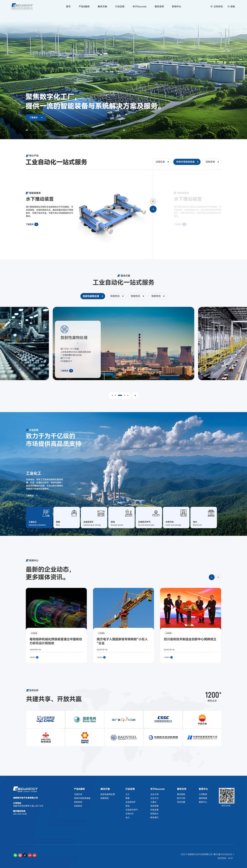Select the 工业化工 Industrial chemistry card
This screenshot has width=247, height=868.
point(39,517)
